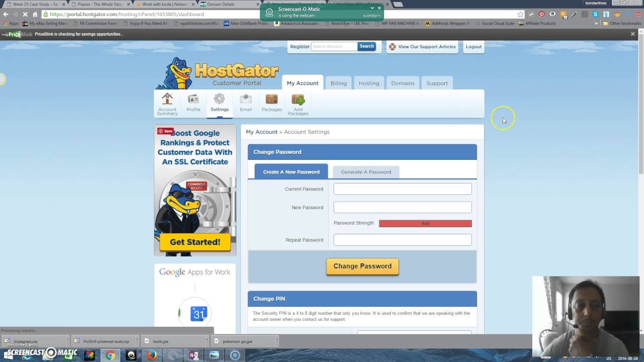Open the Domains tab
The width and height of the screenshot is (644, 362).
[403, 83]
